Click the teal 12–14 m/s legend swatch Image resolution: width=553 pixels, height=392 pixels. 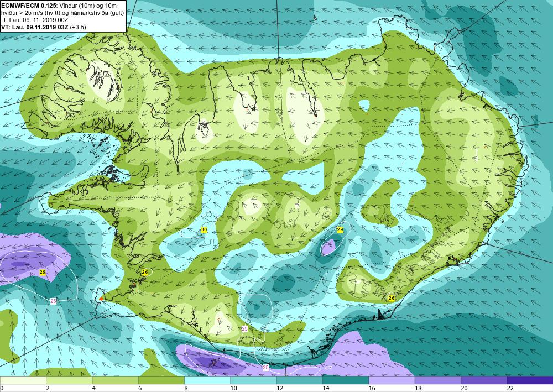tap(299, 380)
